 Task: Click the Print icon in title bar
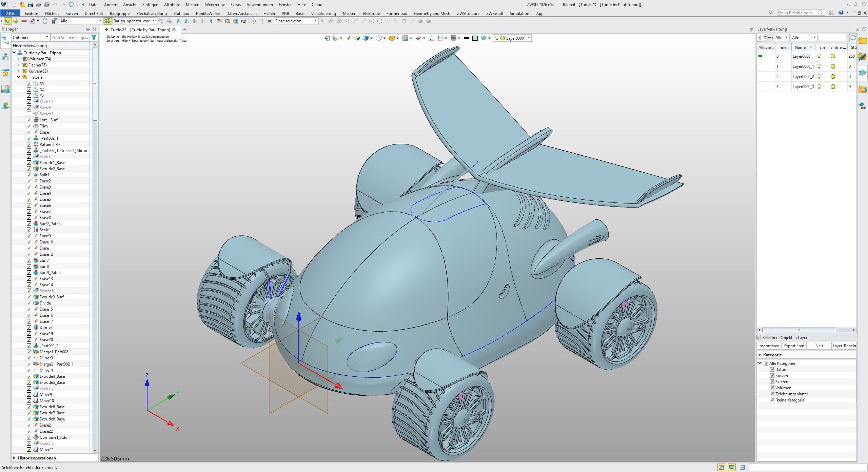(x=39, y=4)
